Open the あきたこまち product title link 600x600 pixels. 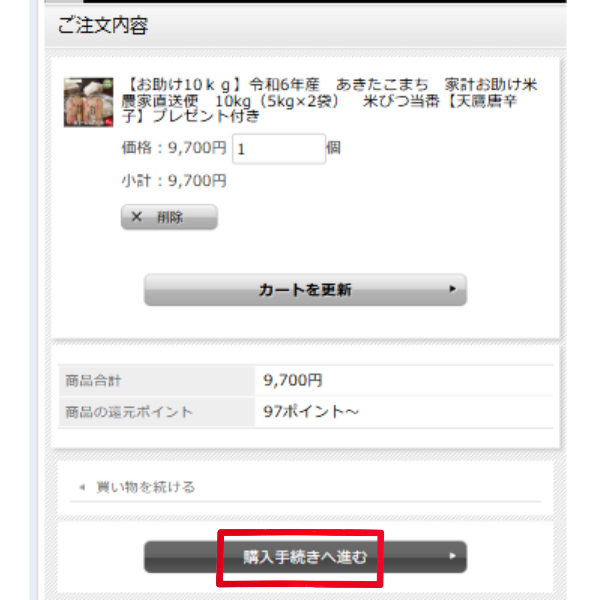coord(329,100)
